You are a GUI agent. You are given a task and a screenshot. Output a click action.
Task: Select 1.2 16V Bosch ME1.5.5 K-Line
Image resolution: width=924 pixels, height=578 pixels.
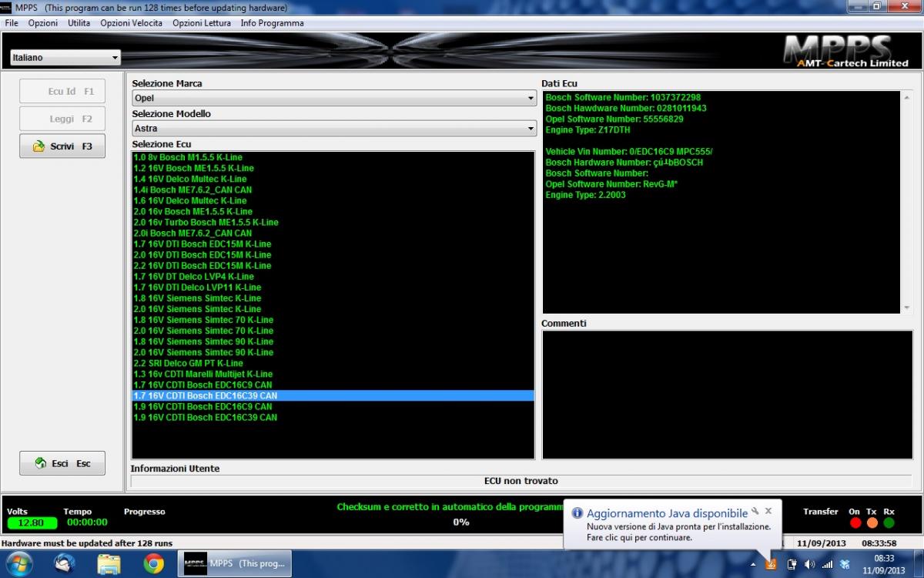coord(333,168)
